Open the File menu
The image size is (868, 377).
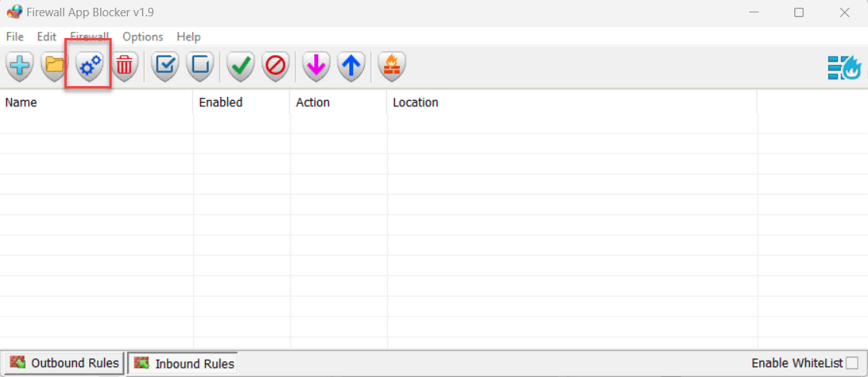tap(15, 36)
